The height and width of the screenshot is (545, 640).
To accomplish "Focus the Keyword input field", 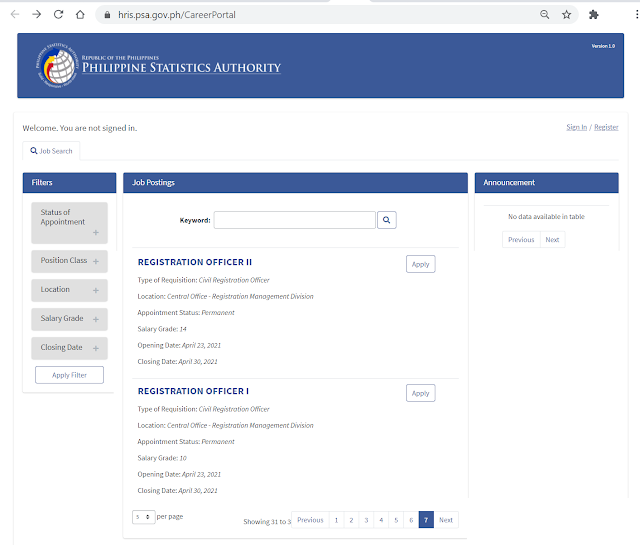I will pyautogui.click(x=295, y=220).
